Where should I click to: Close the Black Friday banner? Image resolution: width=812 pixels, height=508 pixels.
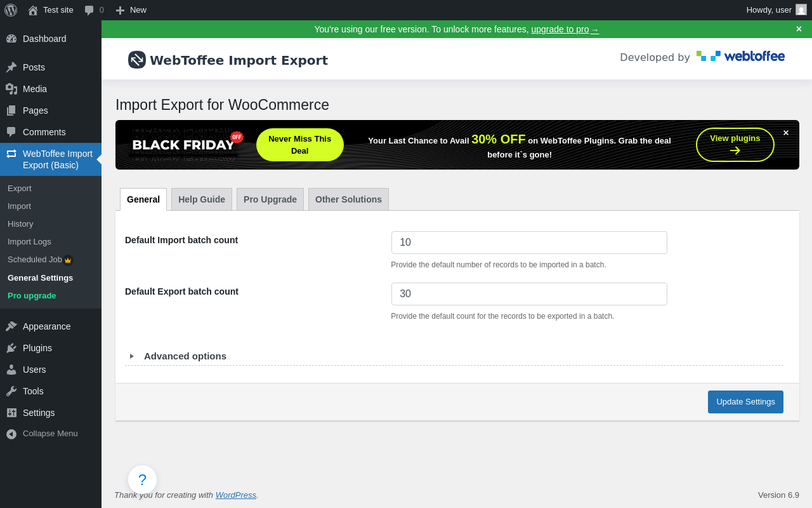[x=786, y=133]
